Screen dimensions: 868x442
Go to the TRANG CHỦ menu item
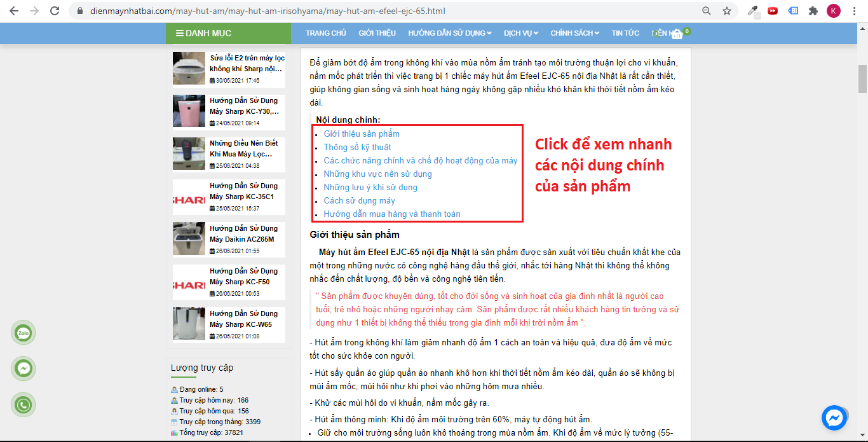325,33
